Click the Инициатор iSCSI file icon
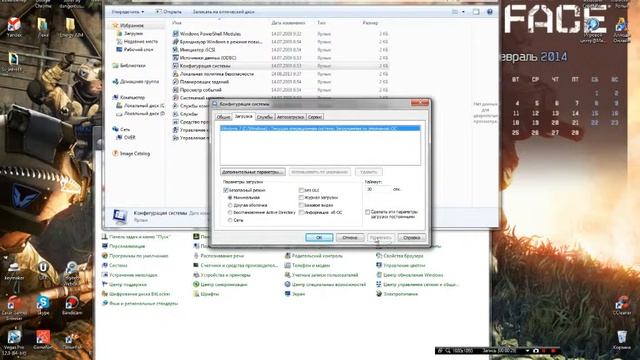 [x=175, y=49]
